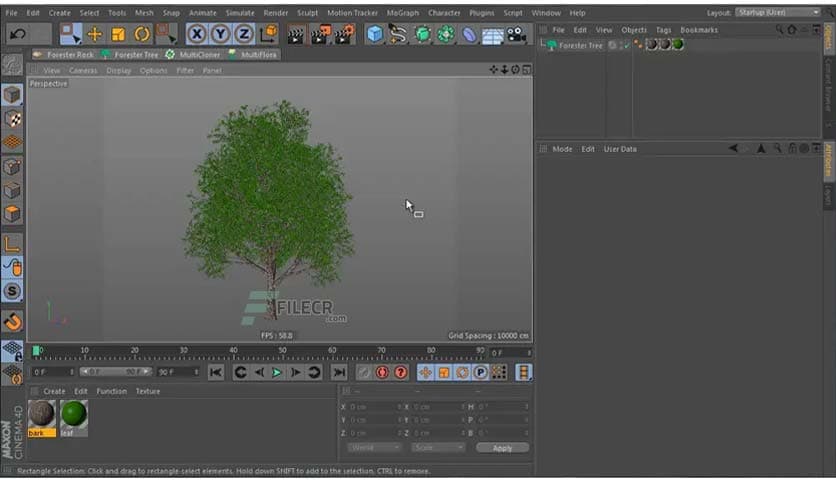Click MultiFlora plugin button

point(253,54)
